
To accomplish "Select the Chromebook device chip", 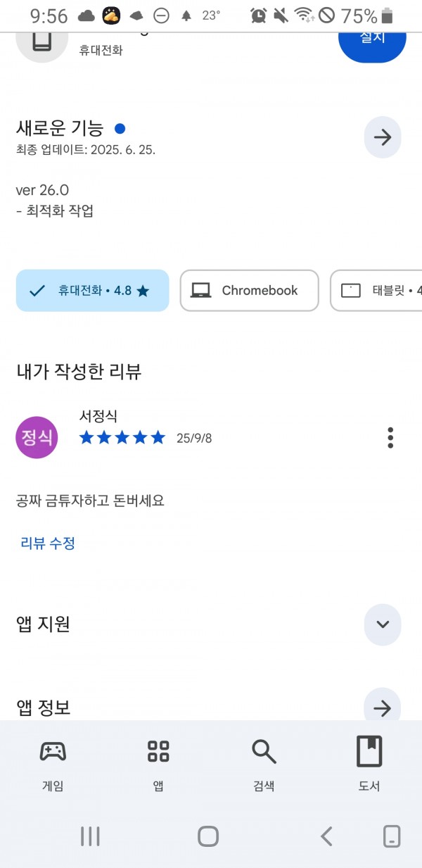I will [x=249, y=290].
